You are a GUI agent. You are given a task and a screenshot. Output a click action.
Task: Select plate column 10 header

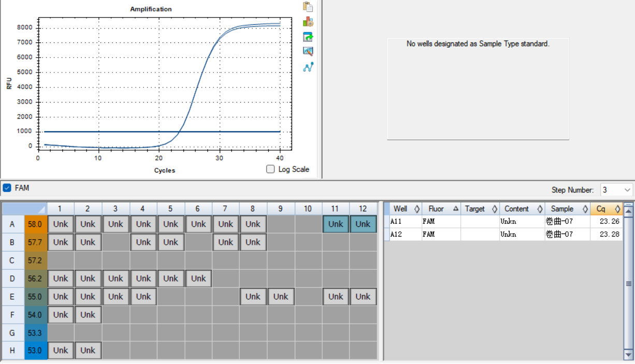point(308,209)
